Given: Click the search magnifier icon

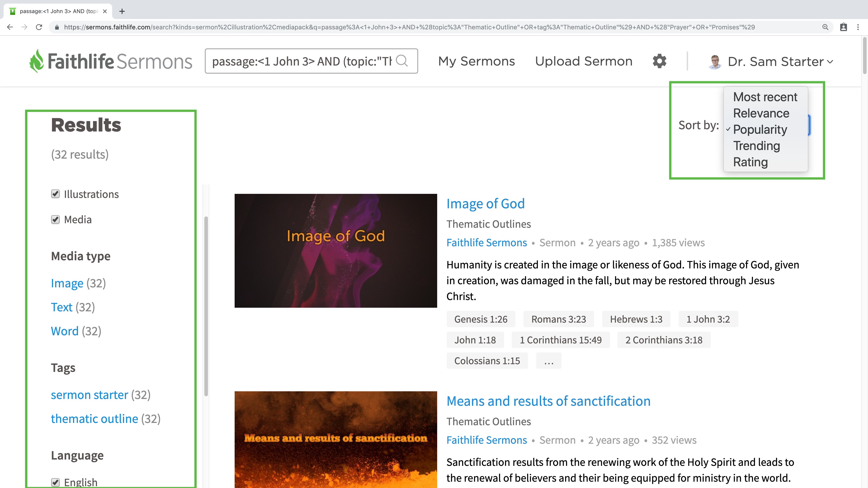Looking at the screenshot, I should (x=402, y=61).
